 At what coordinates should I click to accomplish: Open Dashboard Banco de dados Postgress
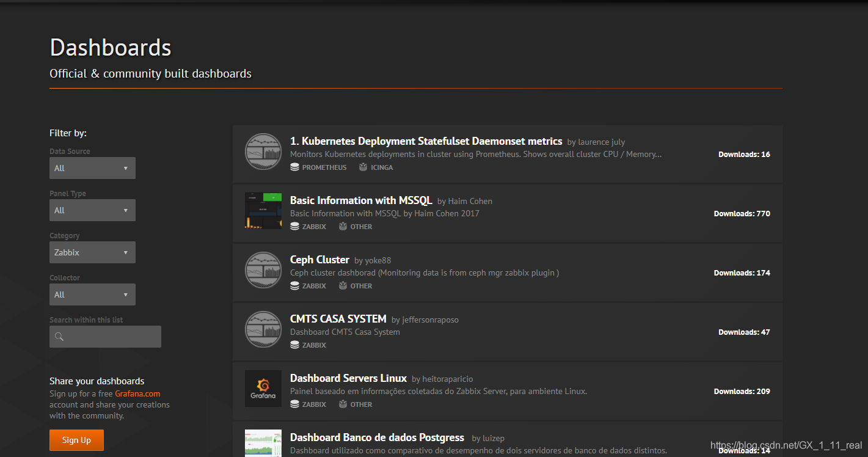pos(377,437)
